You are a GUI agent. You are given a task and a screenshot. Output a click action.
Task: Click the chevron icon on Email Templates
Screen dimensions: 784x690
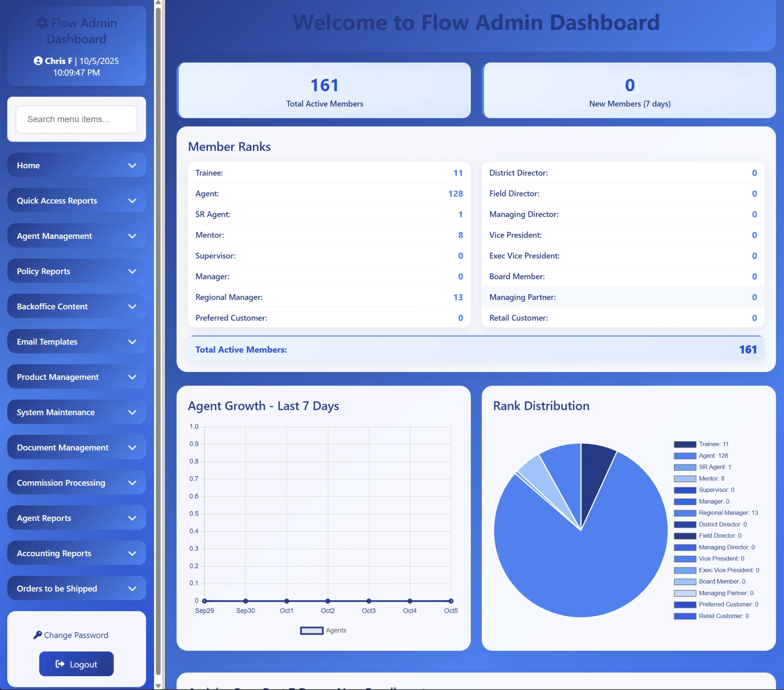point(132,342)
